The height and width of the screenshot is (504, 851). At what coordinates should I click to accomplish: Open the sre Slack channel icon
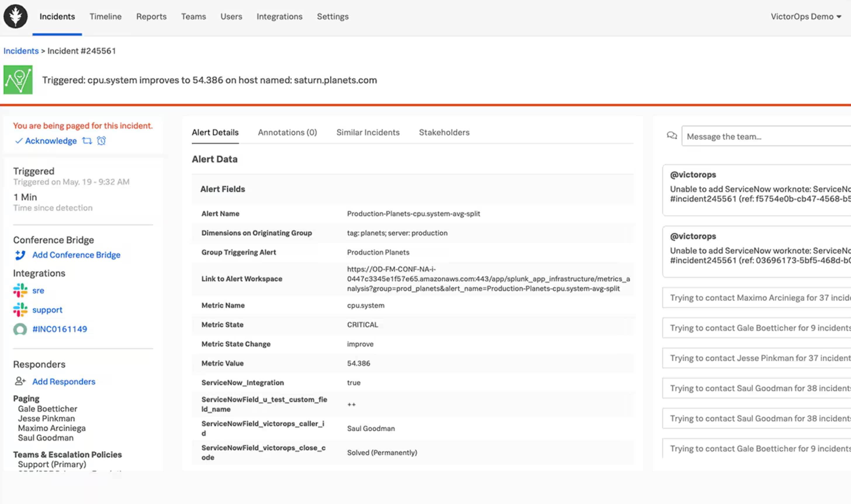point(20,290)
